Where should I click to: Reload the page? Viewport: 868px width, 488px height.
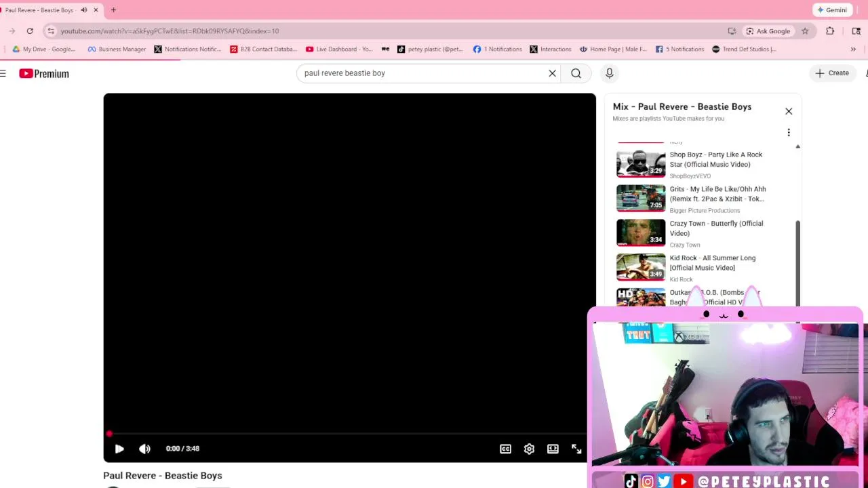pos(30,31)
